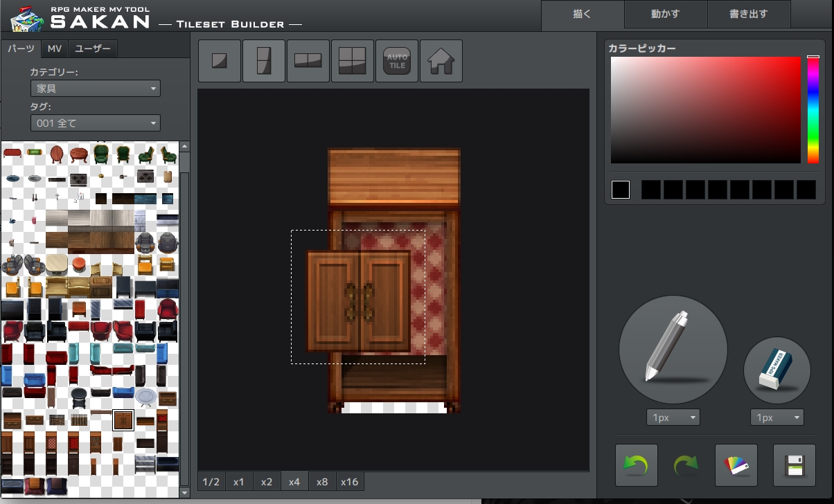Pick the gray plate part

tap(35, 178)
